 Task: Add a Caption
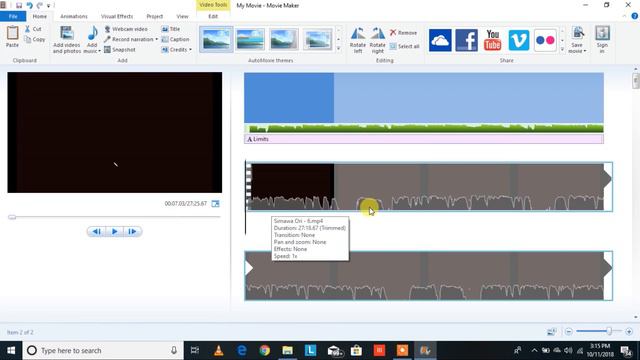pyautogui.click(x=175, y=39)
